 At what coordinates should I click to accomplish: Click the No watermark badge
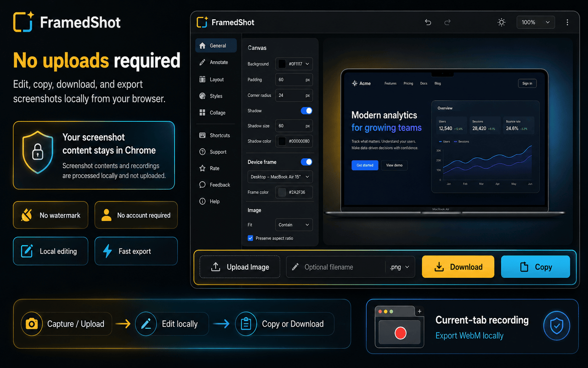[51, 215]
